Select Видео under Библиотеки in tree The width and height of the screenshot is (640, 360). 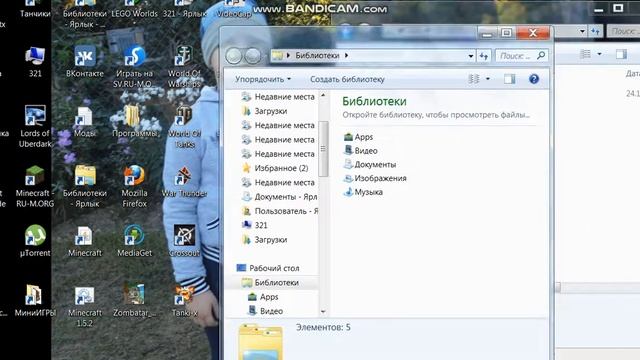click(265, 311)
